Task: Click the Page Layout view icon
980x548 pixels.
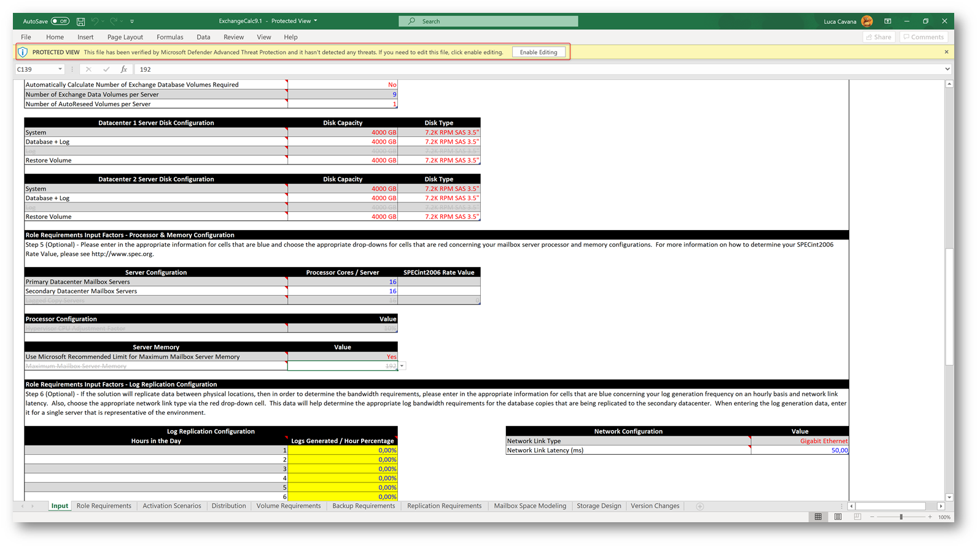Action: coord(838,517)
